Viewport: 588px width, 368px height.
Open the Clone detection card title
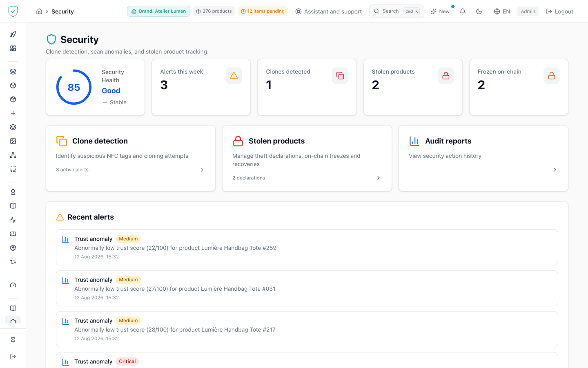pos(100,141)
